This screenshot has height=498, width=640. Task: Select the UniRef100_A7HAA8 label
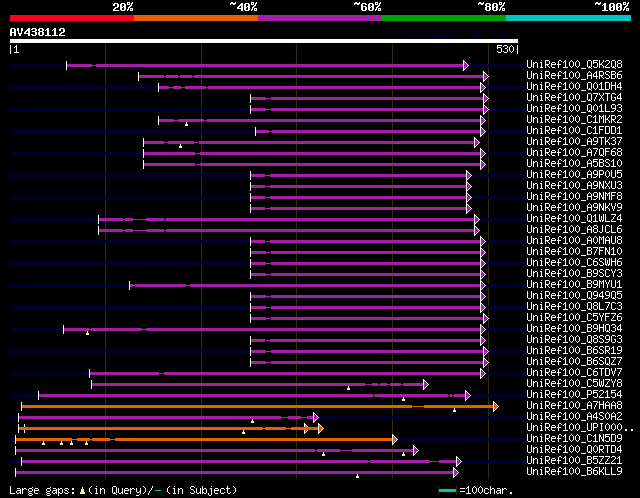click(574, 406)
